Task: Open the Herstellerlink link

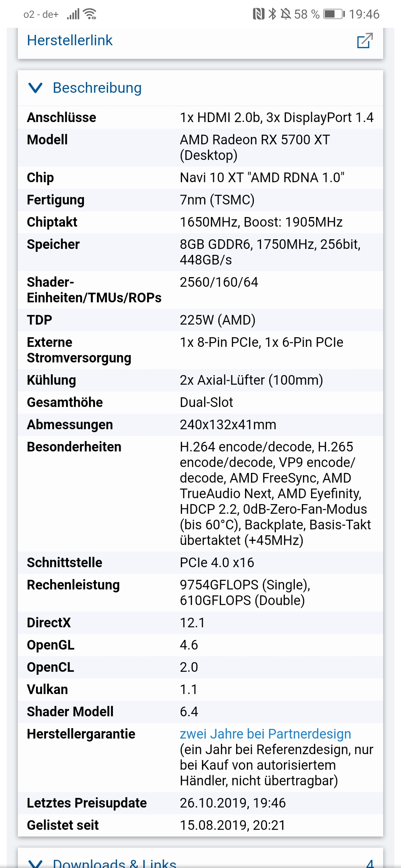Action: click(70, 40)
